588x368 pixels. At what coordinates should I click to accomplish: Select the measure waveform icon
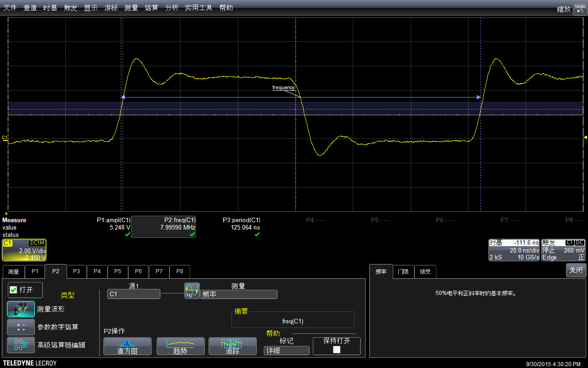(x=21, y=309)
